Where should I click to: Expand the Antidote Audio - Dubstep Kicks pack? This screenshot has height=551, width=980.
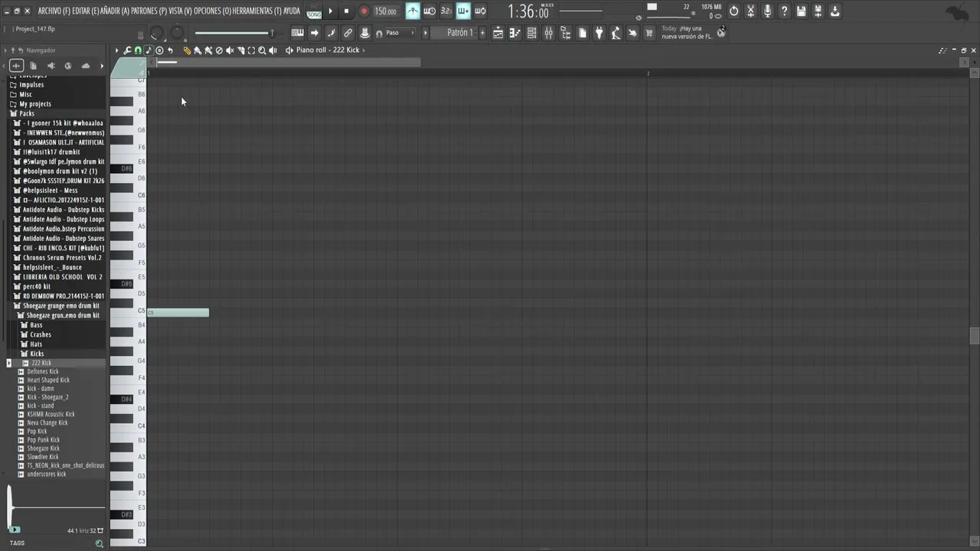[64, 210]
